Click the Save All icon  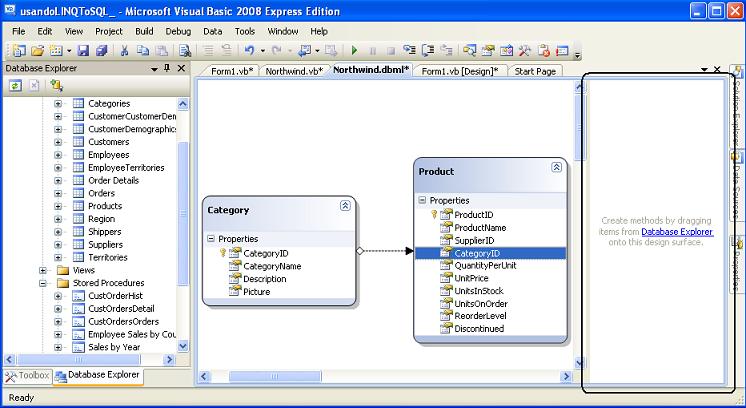pos(101,50)
